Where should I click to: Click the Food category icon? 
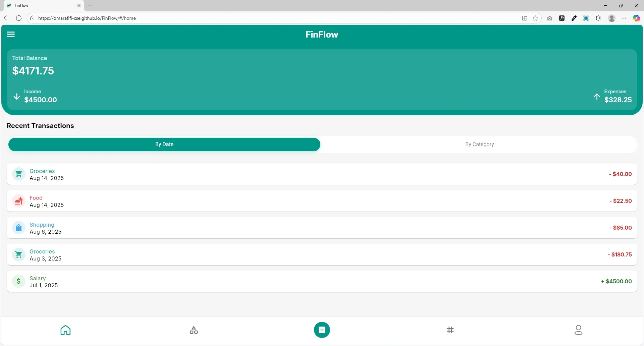click(19, 201)
